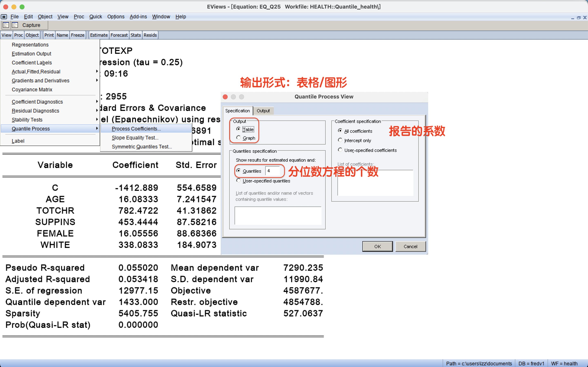Switch to the Output tab

(x=263, y=111)
